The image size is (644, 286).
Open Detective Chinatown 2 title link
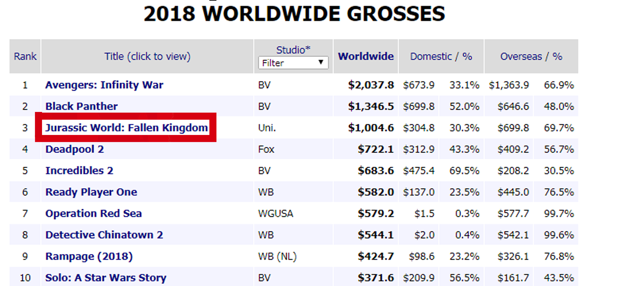coord(104,235)
